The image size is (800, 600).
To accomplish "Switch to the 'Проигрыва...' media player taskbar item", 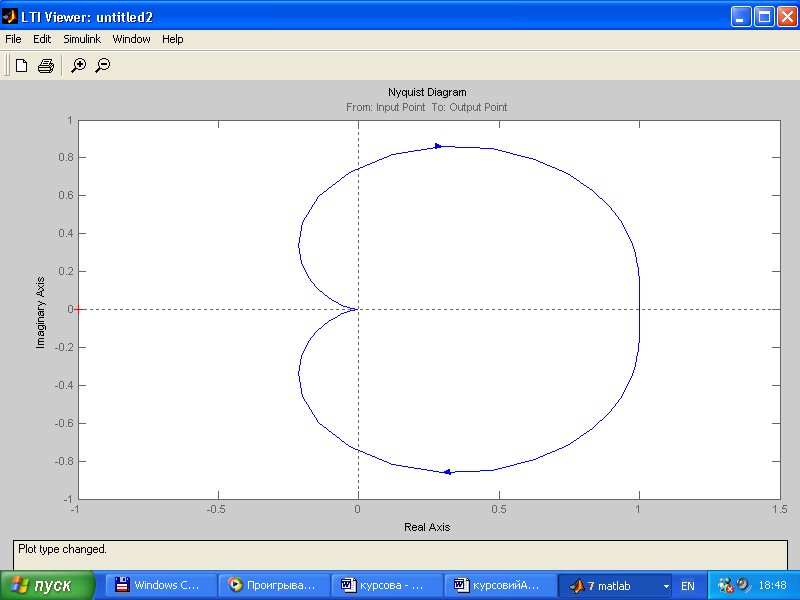I will click(x=274, y=585).
